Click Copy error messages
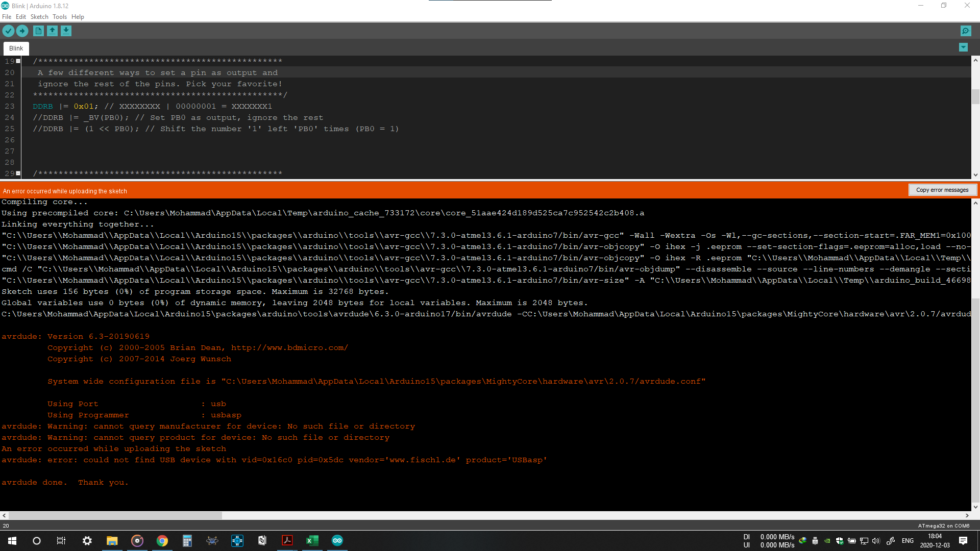 943,189
